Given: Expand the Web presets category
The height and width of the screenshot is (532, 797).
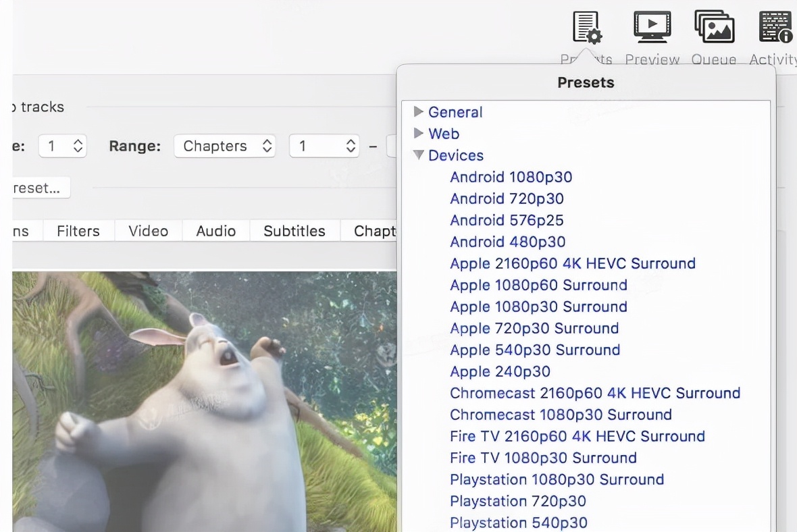Looking at the screenshot, I should click(419, 134).
